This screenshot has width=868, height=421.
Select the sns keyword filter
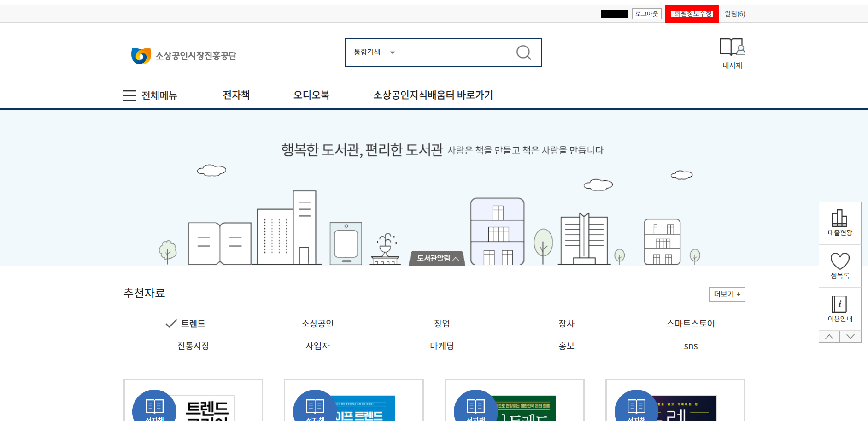pos(691,345)
